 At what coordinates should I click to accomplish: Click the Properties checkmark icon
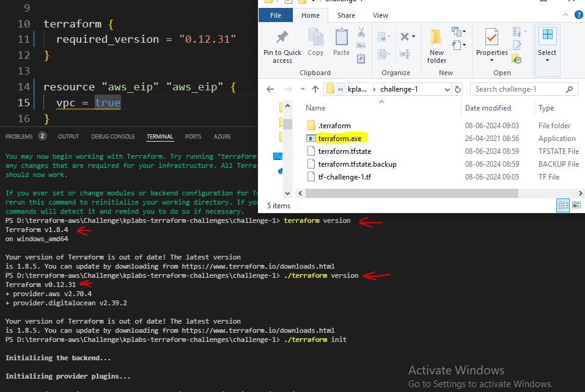[x=491, y=38]
